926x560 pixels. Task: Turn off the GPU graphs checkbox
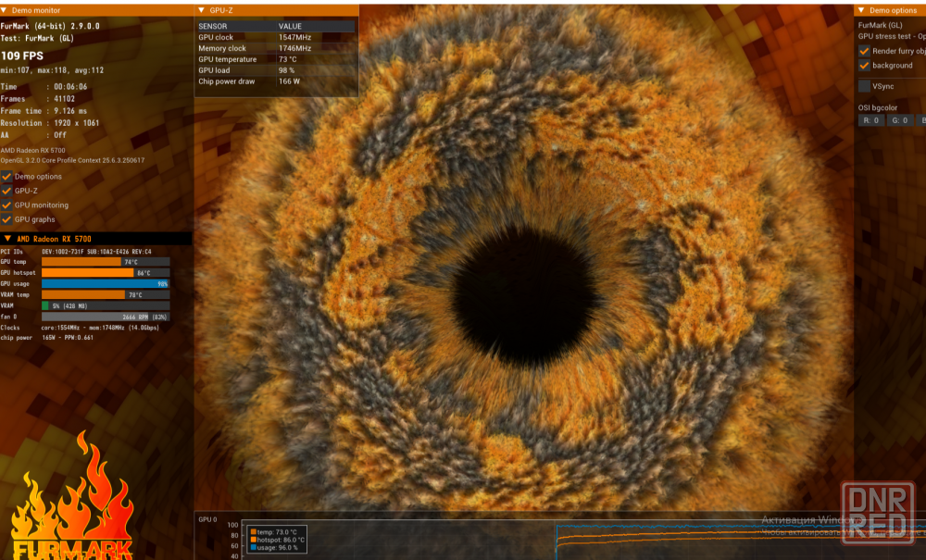[x=6, y=219]
